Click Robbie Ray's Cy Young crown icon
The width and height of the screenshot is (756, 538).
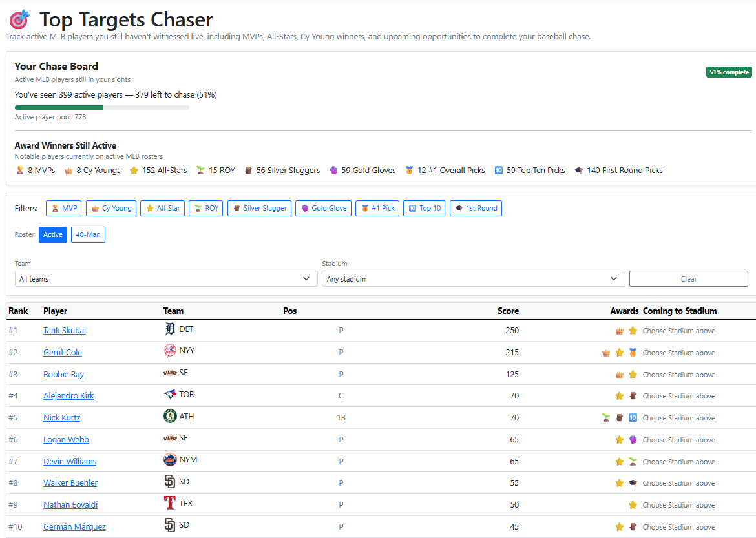click(620, 375)
